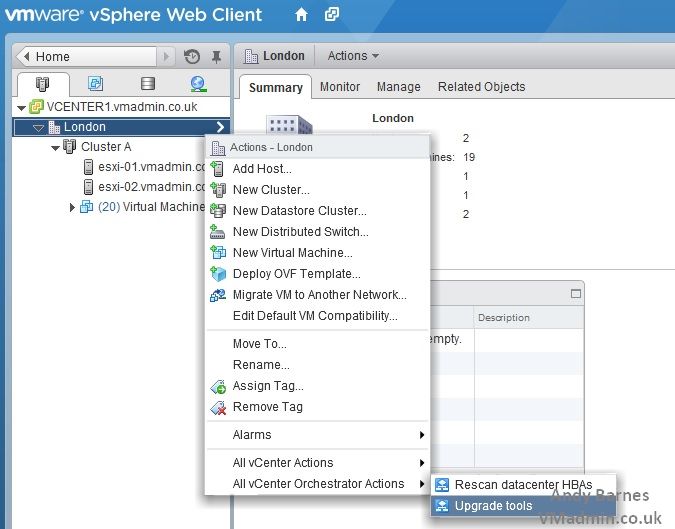
Task: Select Upgrade tools in the submenu
Action: (493, 506)
